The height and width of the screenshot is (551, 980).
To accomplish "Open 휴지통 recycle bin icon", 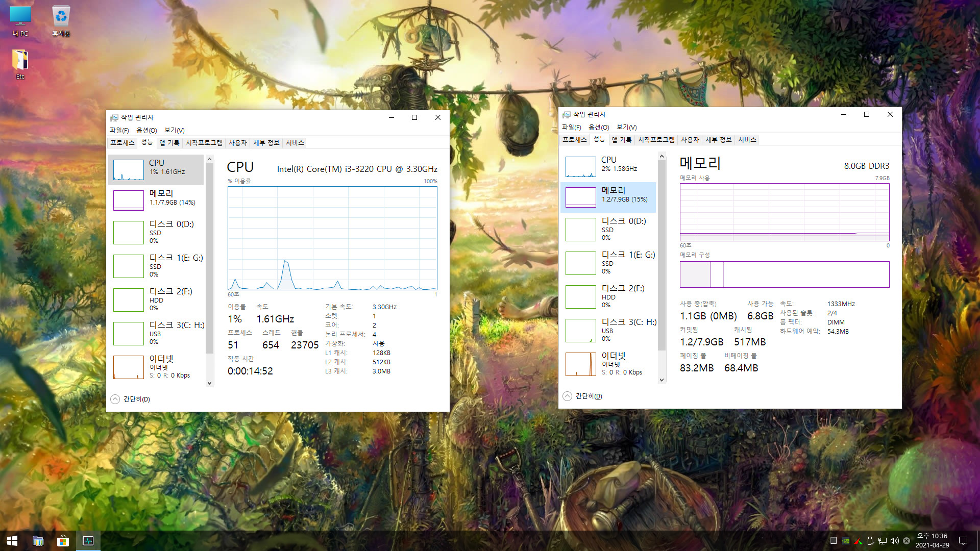I will coord(61,21).
